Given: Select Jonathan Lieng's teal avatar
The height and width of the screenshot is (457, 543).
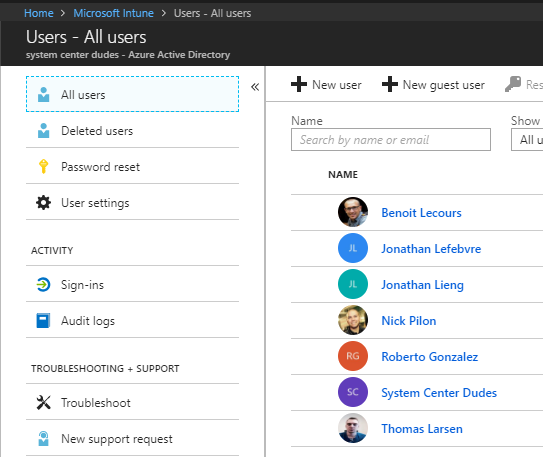Looking at the screenshot, I should tap(353, 284).
